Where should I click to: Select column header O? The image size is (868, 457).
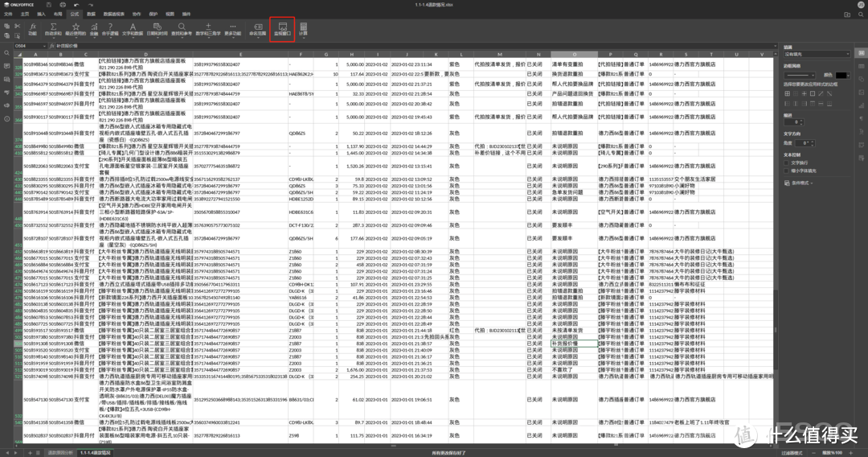[574, 54]
